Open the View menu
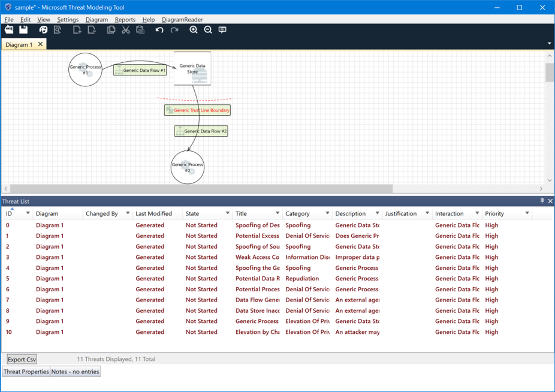 tap(44, 19)
